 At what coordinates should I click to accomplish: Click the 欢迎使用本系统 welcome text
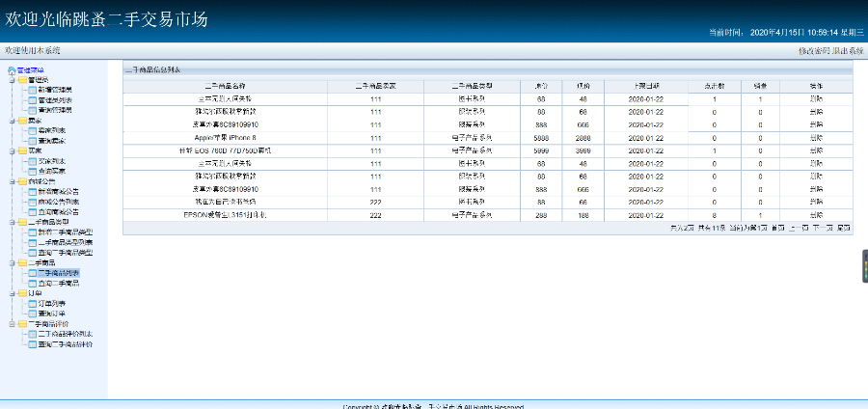33,51
